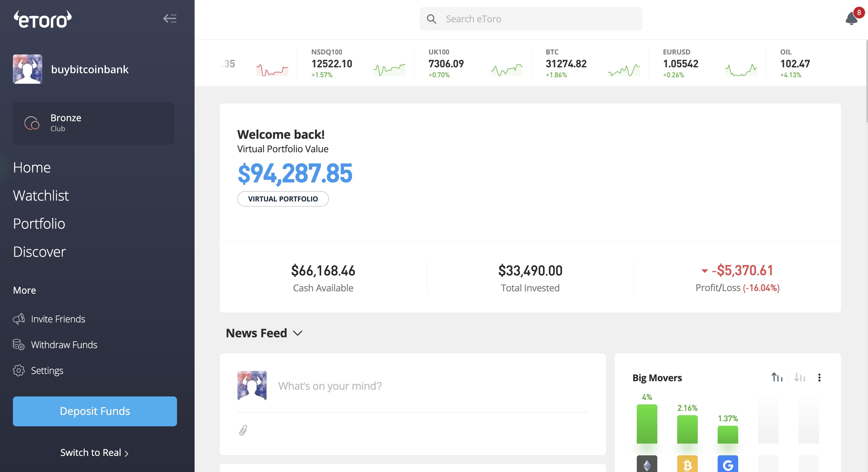
Task: Click the $33,490.00 Total Invested figure
Action: pyautogui.click(x=530, y=270)
